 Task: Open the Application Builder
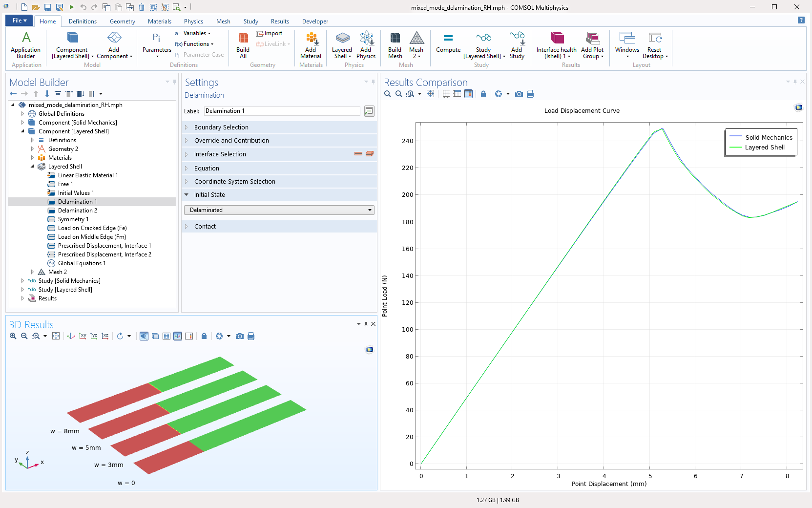(x=26, y=39)
